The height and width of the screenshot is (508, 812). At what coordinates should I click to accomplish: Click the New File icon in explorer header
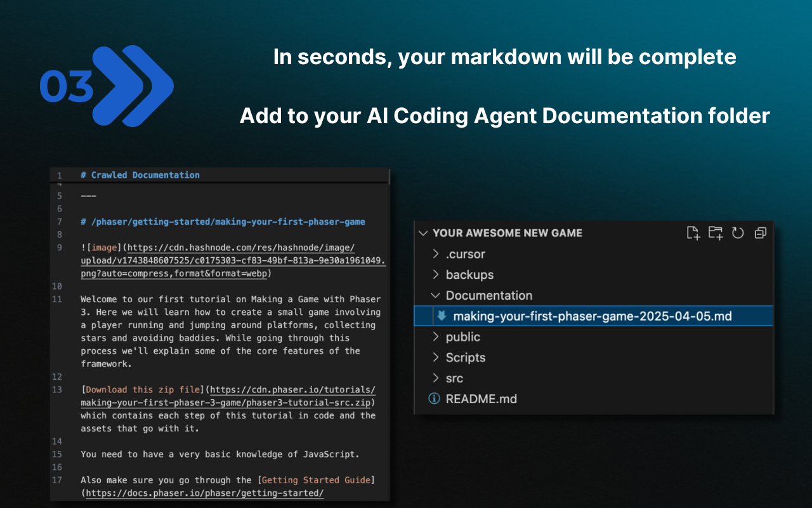pos(693,233)
